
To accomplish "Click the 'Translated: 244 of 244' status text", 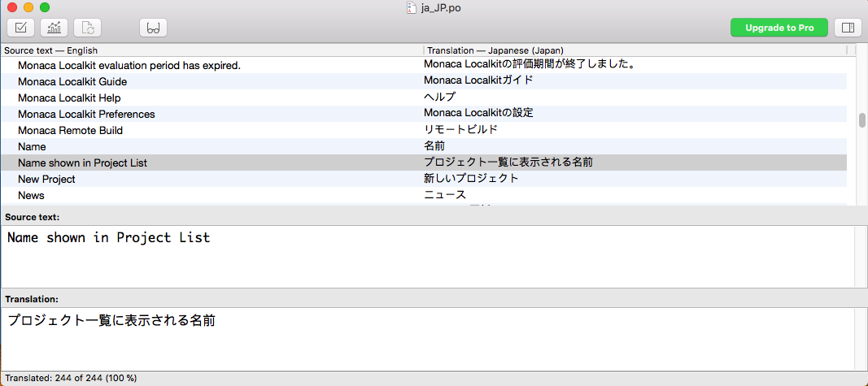I will point(71,378).
